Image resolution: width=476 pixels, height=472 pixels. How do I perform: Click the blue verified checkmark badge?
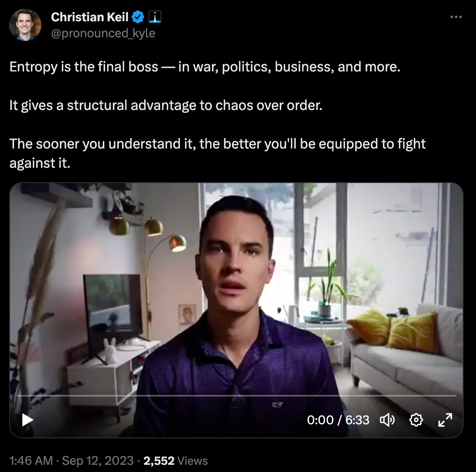[x=138, y=17]
